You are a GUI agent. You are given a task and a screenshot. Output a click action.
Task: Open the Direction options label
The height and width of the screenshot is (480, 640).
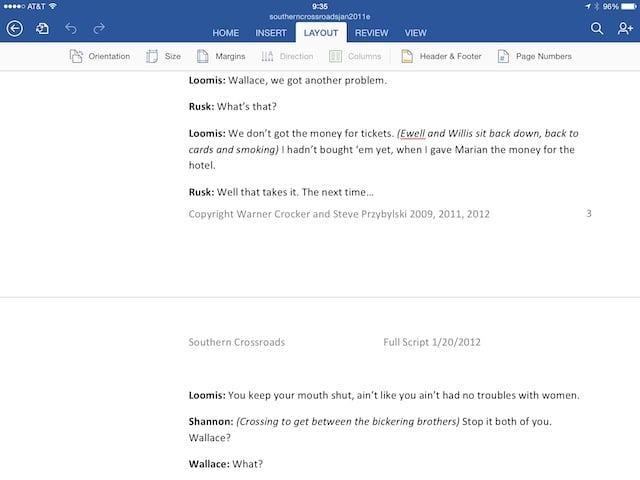pos(296,56)
